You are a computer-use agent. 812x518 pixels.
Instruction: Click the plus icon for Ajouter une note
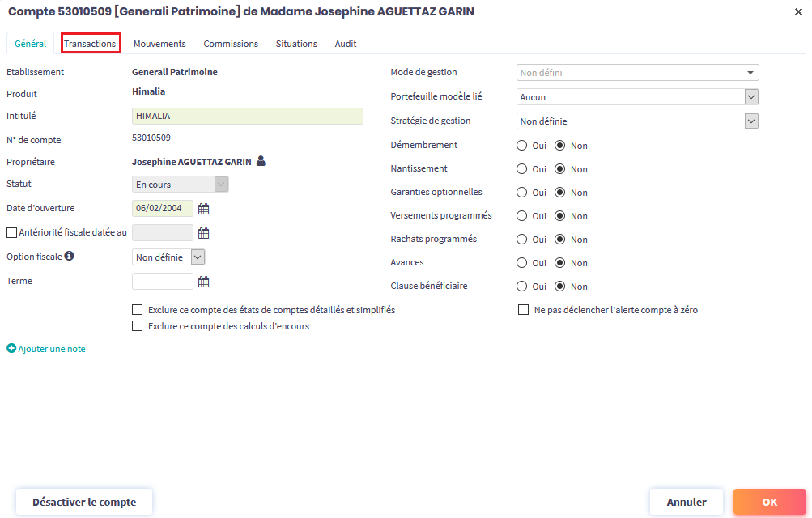point(11,349)
